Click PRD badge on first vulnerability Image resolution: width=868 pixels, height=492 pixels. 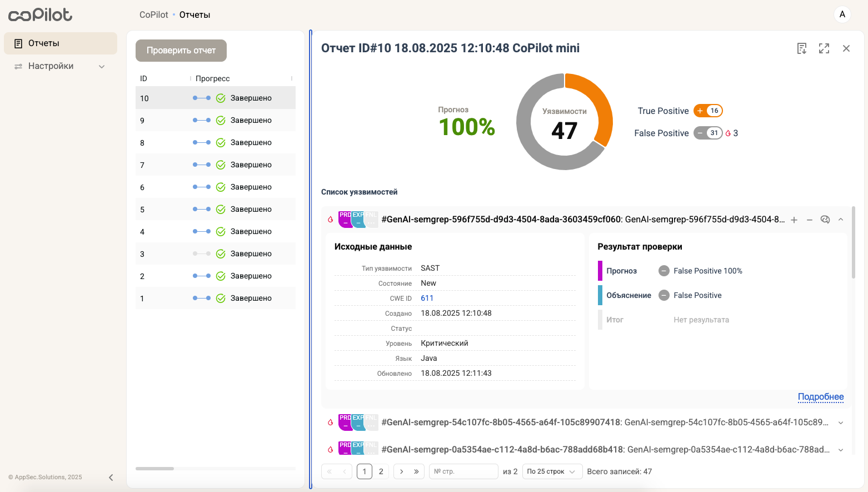pyautogui.click(x=345, y=220)
